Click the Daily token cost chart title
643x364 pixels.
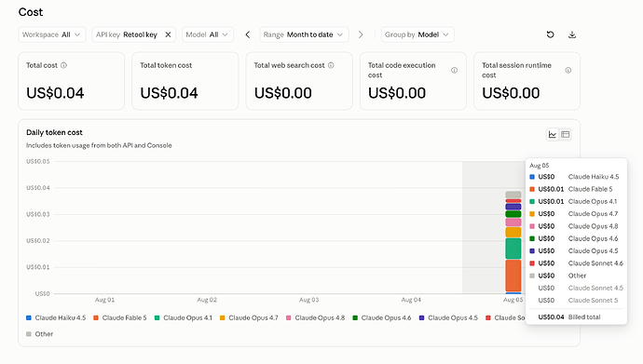click(x=54, y=132)
